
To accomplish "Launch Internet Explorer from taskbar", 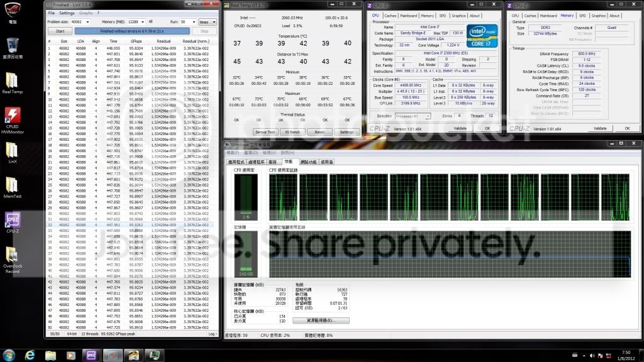I will (30, 355).
